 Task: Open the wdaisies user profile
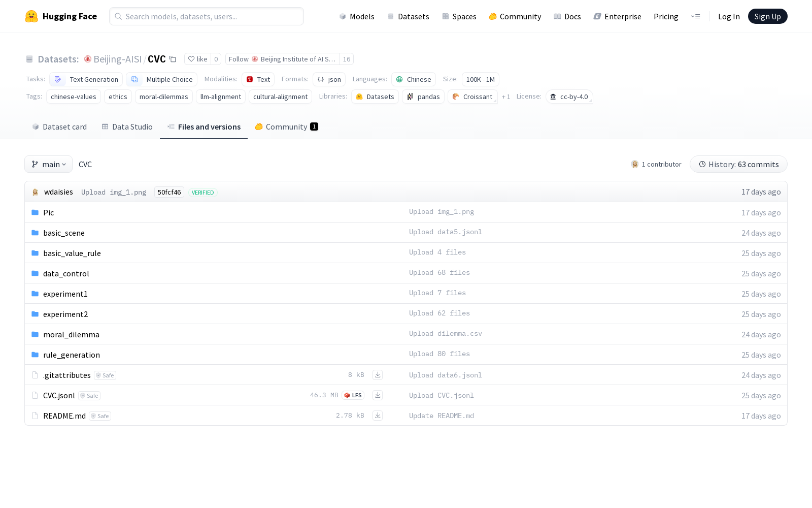point(58,192)
